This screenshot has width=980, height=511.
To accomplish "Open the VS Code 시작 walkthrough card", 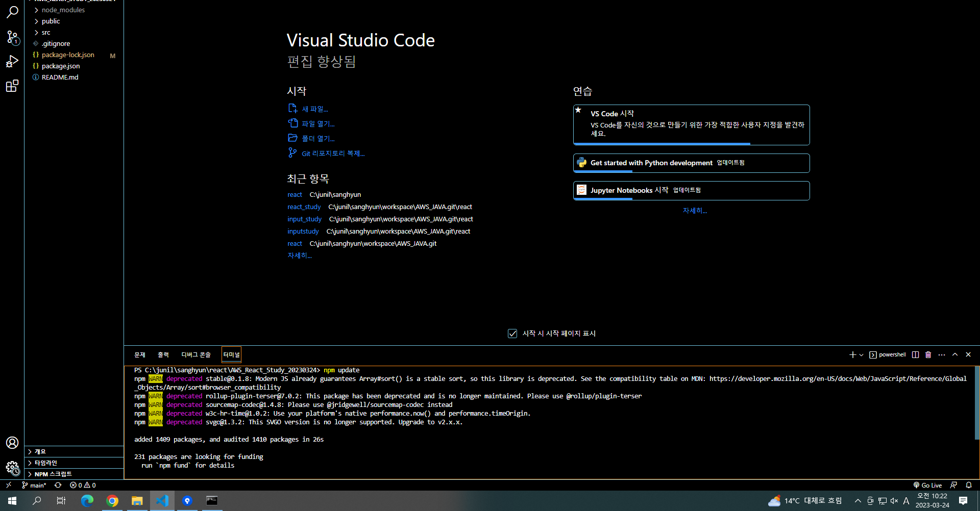I will tap(692, 125).
